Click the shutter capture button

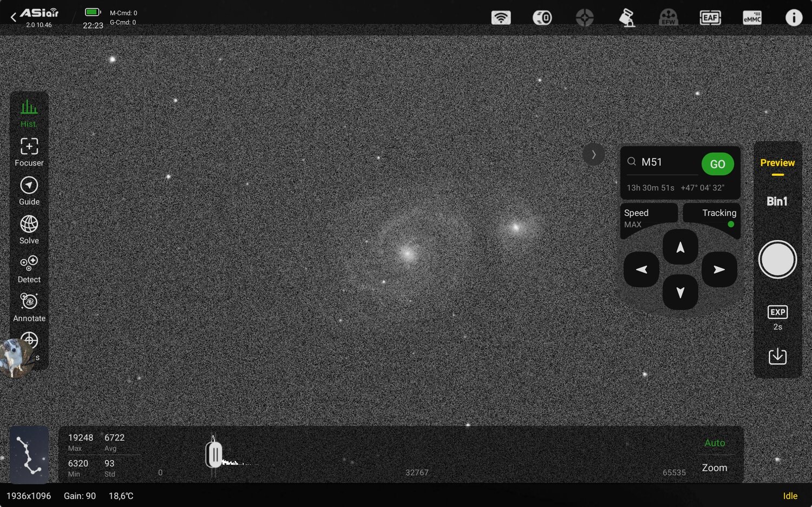(x=777, y=259)
